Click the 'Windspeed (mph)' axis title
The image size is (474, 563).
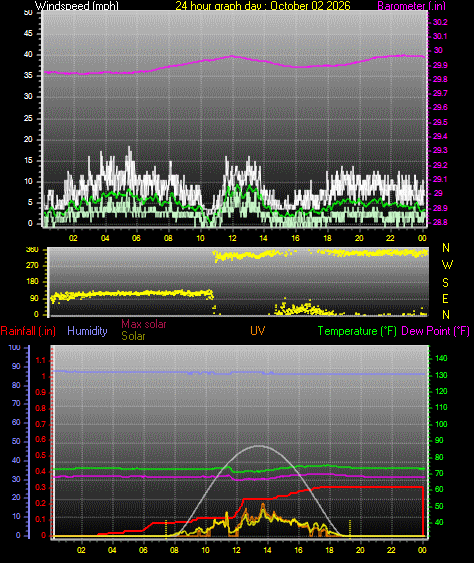[x=76, y=6]
